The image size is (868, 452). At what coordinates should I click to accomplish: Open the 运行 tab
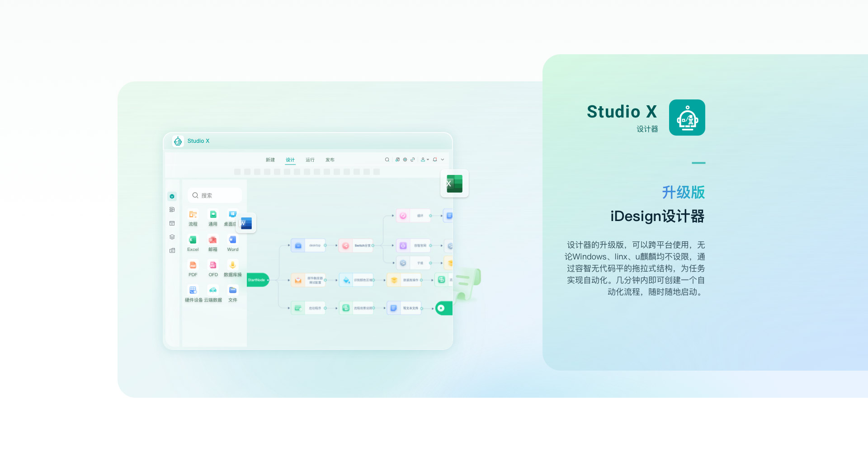pos(310,160)
